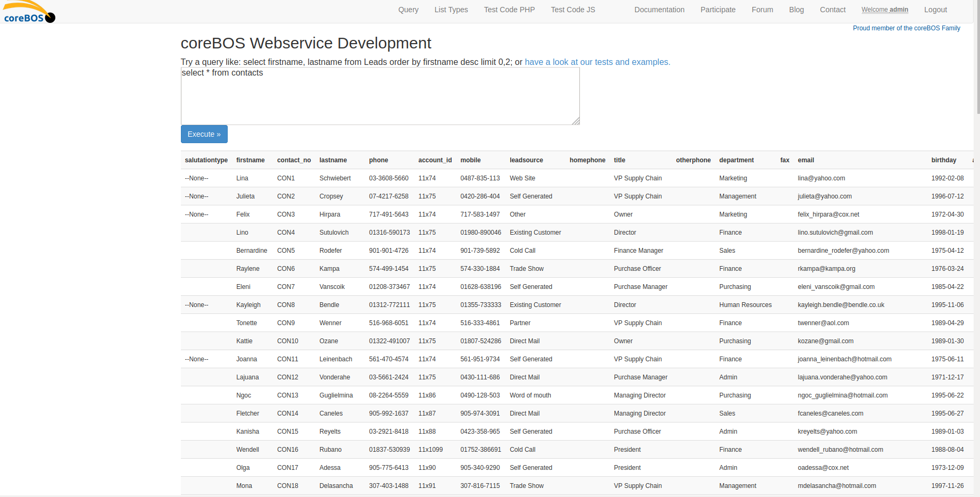Click the Welcome admin link
The width and height of the screenshot is (980, 497).
[x=884, y=10]
